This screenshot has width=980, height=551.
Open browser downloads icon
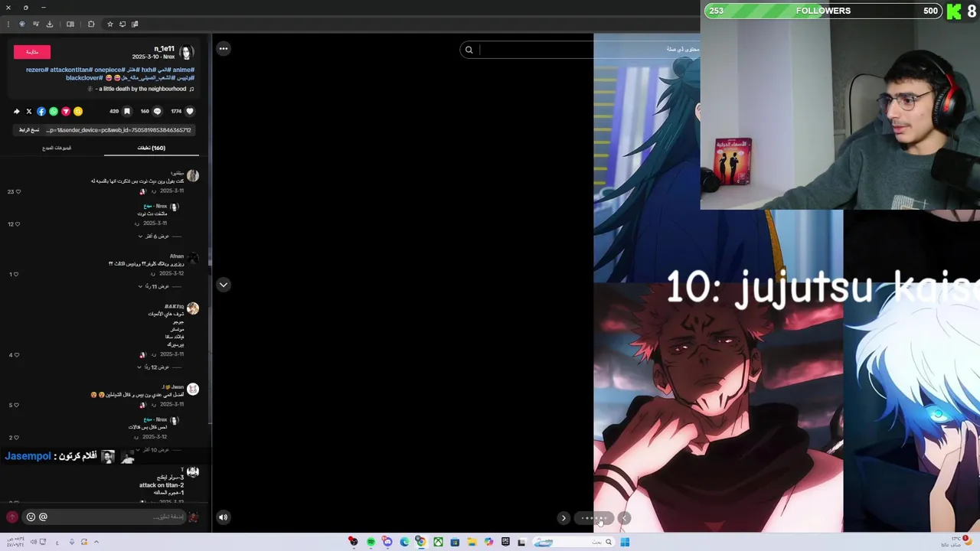tap(50, 24)
